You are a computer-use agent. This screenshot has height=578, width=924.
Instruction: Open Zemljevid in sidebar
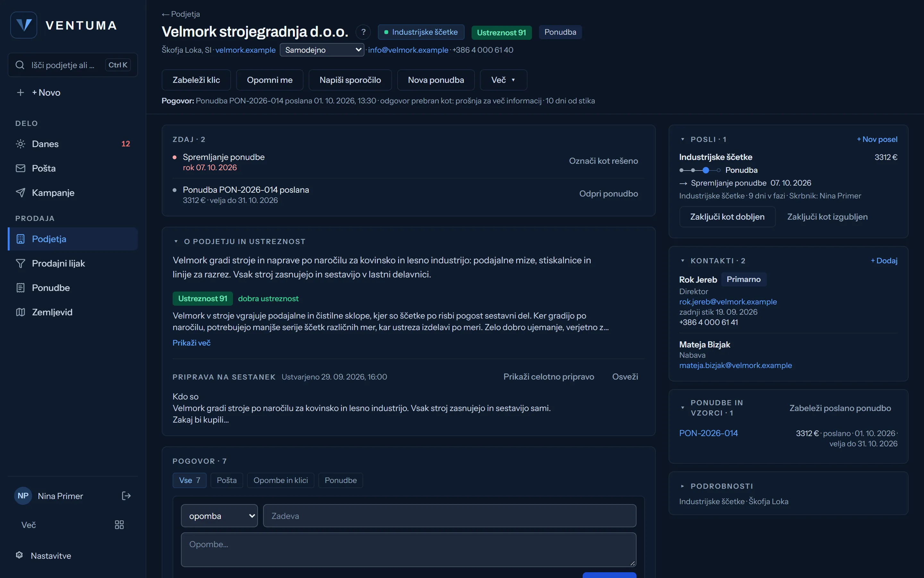[73, 312]
